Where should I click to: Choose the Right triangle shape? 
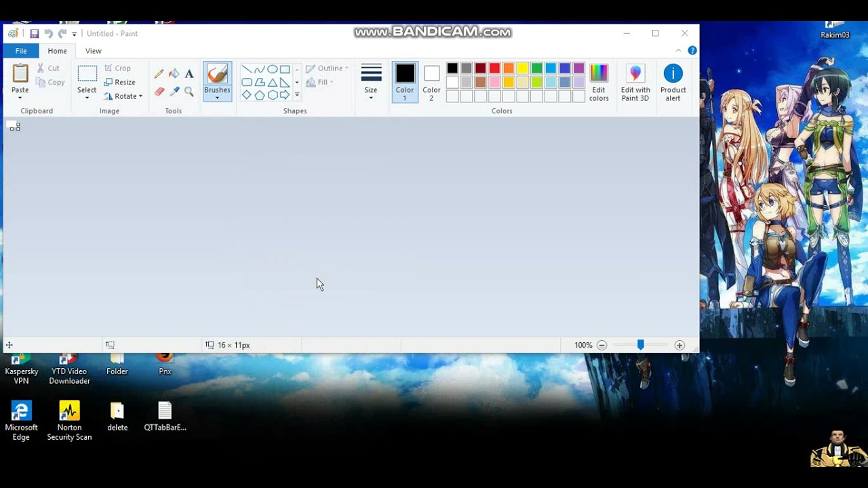click(x=285, y=82)
